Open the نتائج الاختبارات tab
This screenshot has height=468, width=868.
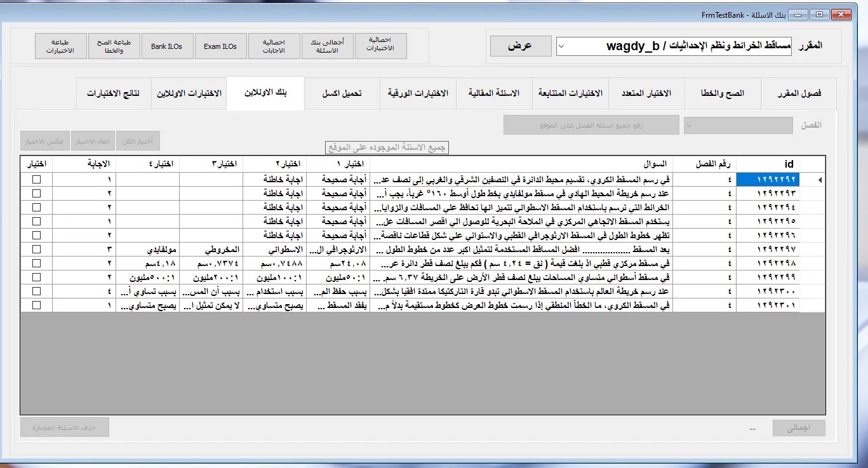pyautogui.click(x=114, y=93)
